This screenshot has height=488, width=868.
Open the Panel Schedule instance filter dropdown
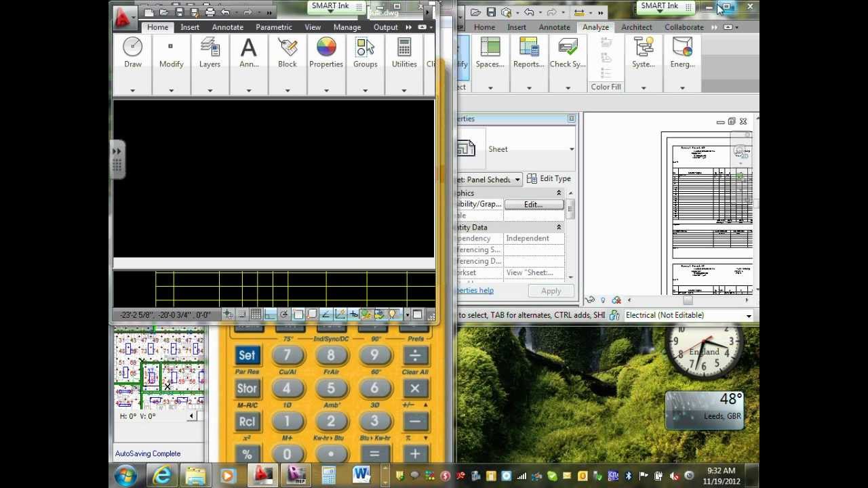pos(517,180)
